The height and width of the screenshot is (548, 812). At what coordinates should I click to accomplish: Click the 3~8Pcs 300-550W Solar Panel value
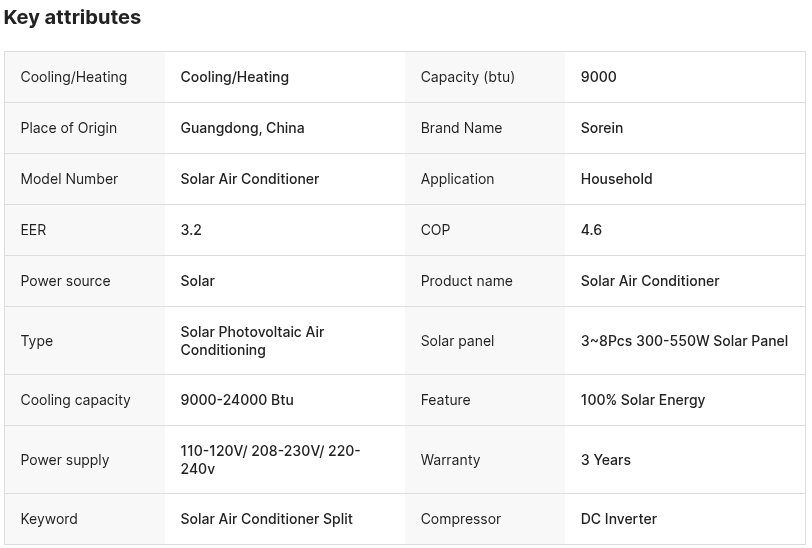point(684,341)
